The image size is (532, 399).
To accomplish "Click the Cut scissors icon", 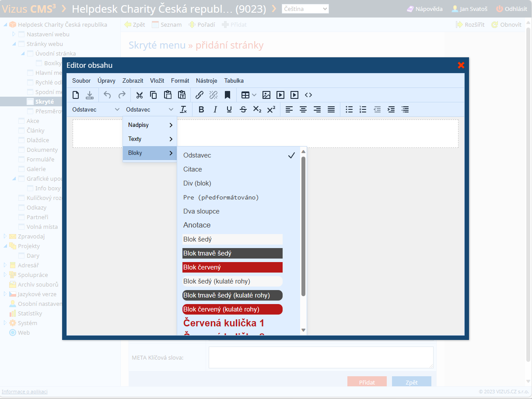I will coord(140,95).
